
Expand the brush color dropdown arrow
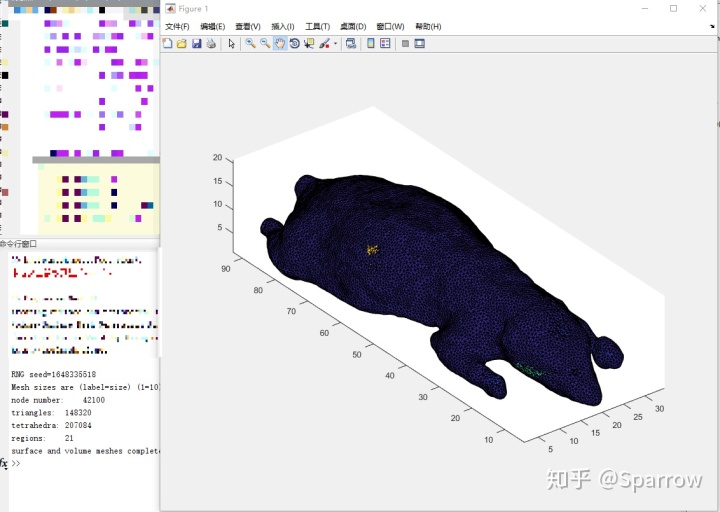click(x=335, y=44)
